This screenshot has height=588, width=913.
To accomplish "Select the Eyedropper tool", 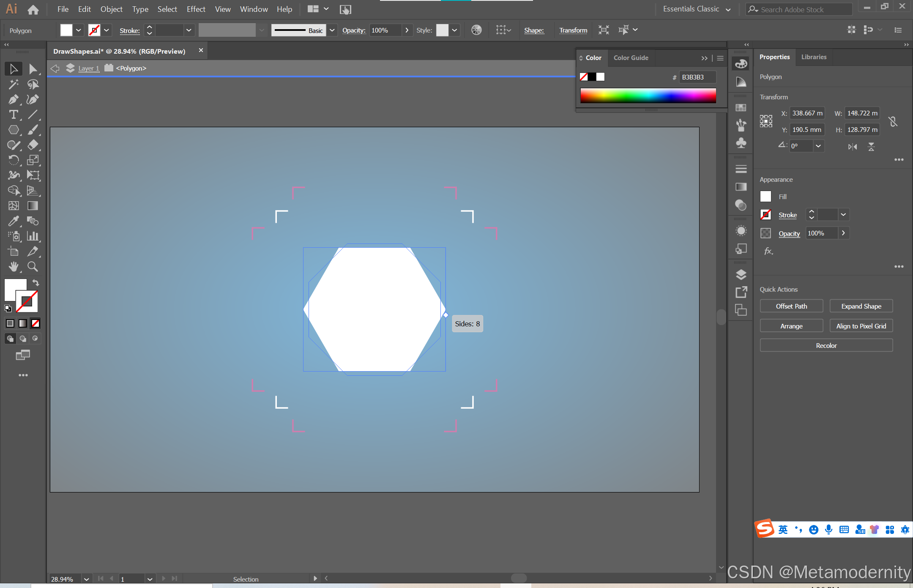I will point(13,221).
